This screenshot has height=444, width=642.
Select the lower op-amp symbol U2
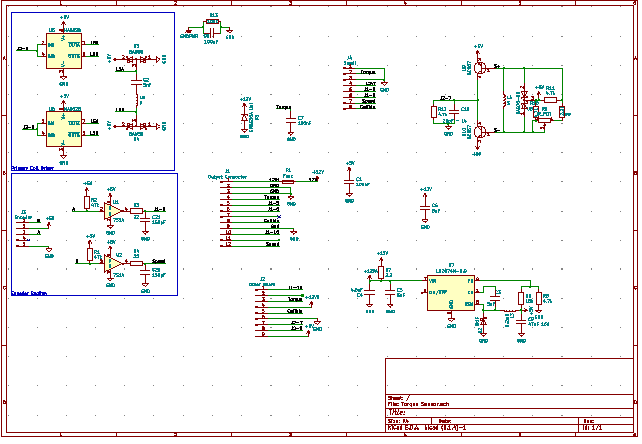tap(112, 263)
